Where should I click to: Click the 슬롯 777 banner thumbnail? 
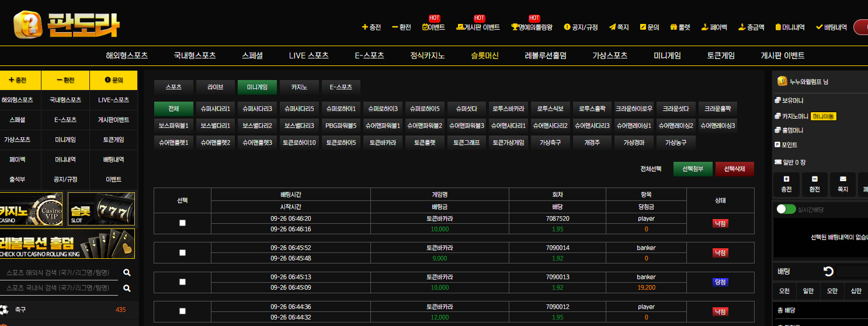click(x=101, y=209)
